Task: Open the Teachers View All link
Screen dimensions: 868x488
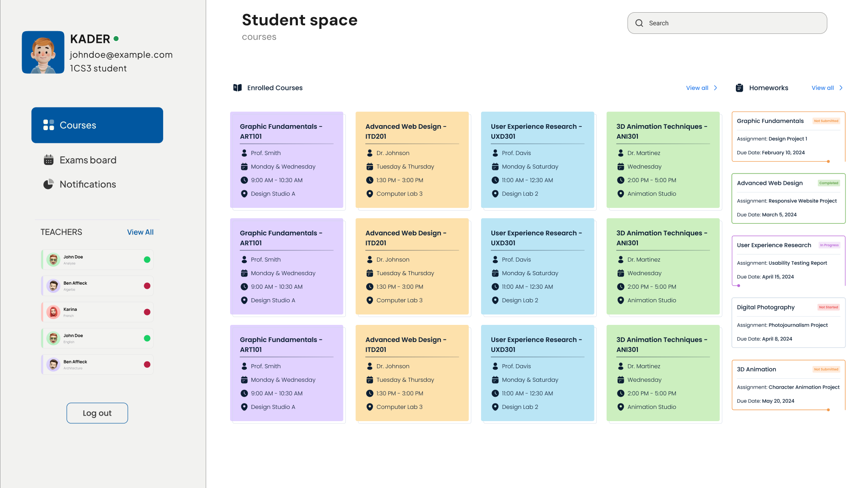Action: [140, 232]
